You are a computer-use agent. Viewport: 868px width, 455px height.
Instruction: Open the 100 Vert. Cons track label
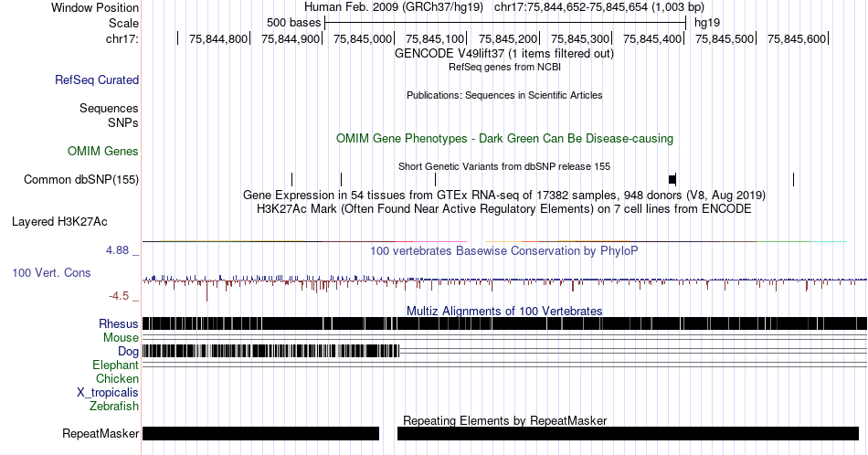51,272
